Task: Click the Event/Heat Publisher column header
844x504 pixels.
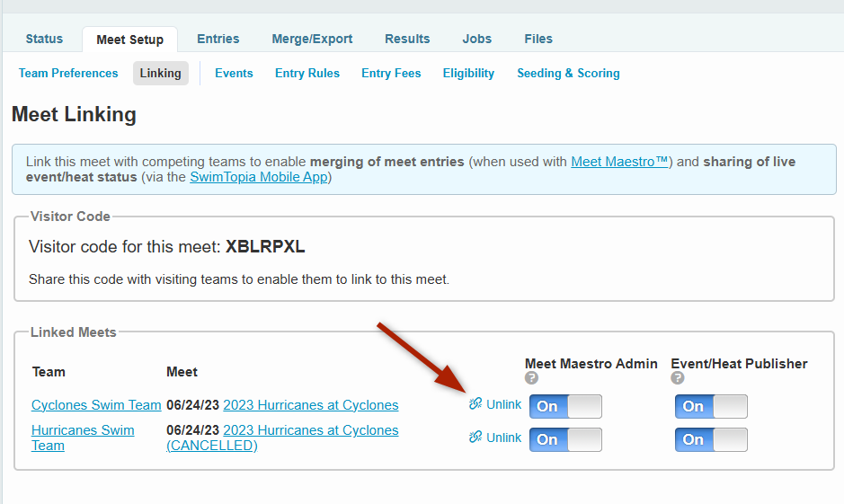Action: click(739, 364)
